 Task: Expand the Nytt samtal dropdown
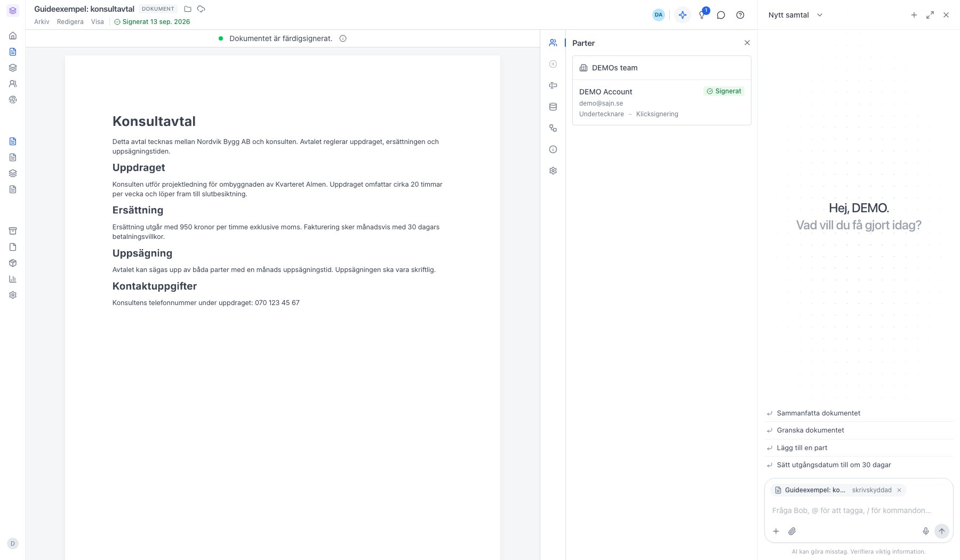796,15
